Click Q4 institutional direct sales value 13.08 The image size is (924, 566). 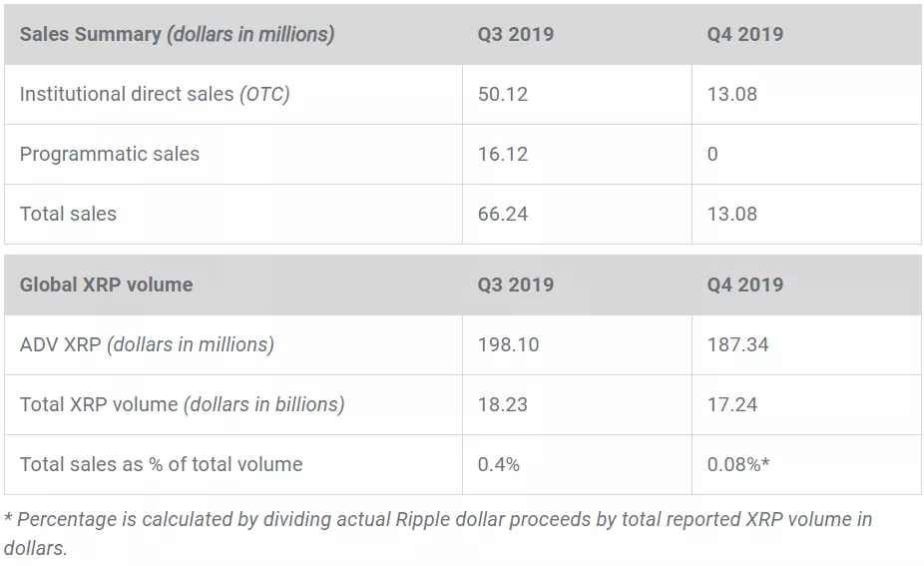pos(731,94)
